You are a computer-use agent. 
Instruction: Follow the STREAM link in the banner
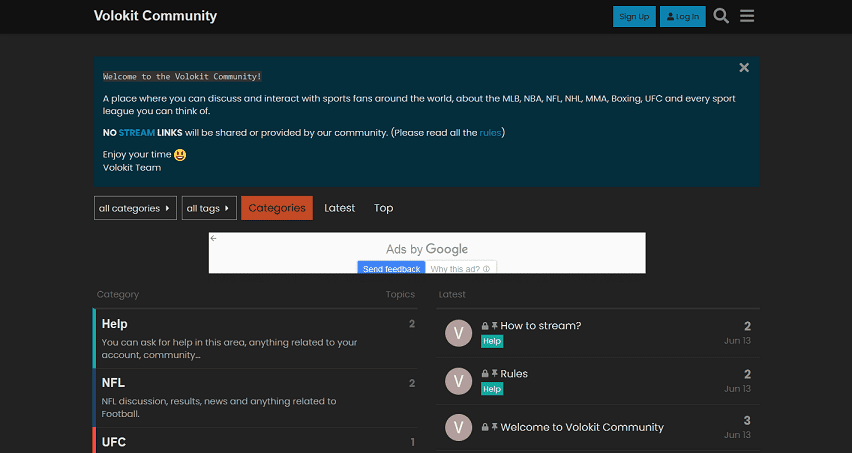pos(137,133)
